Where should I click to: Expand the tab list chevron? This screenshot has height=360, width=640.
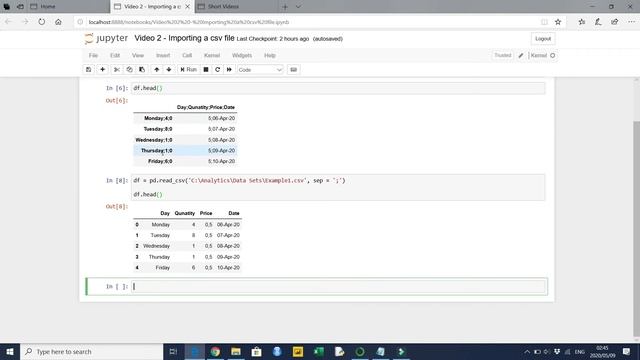click(298, 7)
